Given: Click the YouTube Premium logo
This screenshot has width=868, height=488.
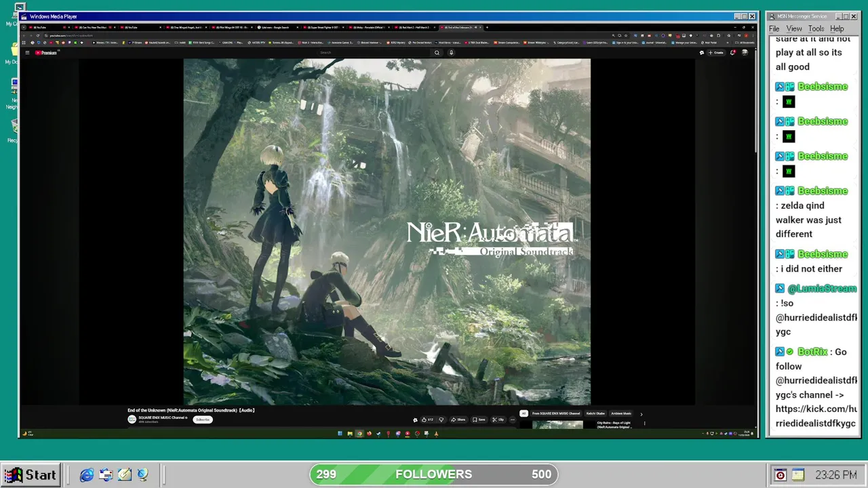Looking at the screenshot, I should click(x=46, y=52).
